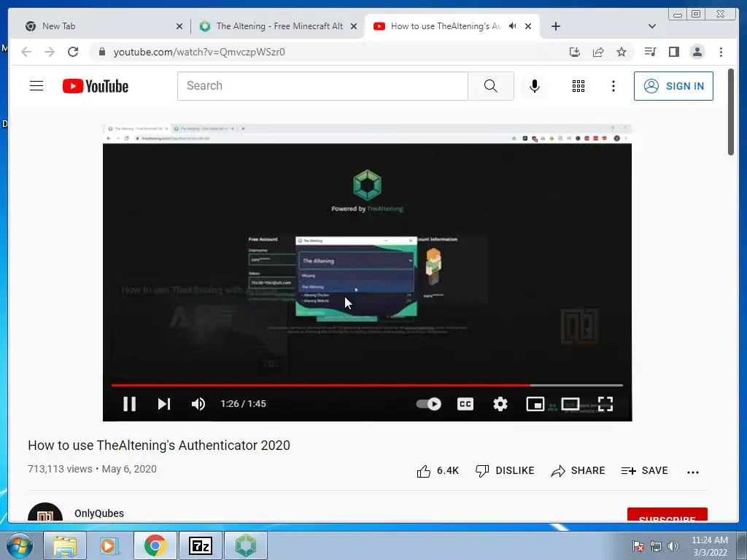Image resolution: width=747 pixels, height=560 pixels.
Task: Close the New Tab tab
Action: coord(179,26)
